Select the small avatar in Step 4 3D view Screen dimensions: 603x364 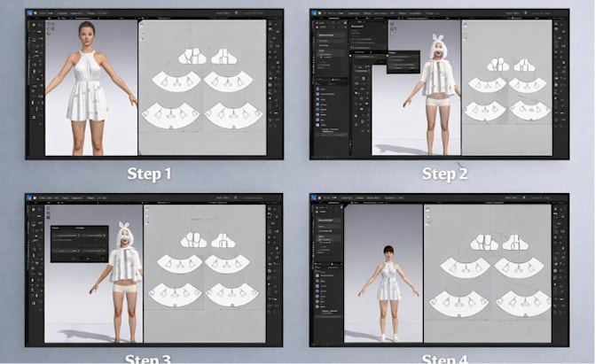(388, 293)
